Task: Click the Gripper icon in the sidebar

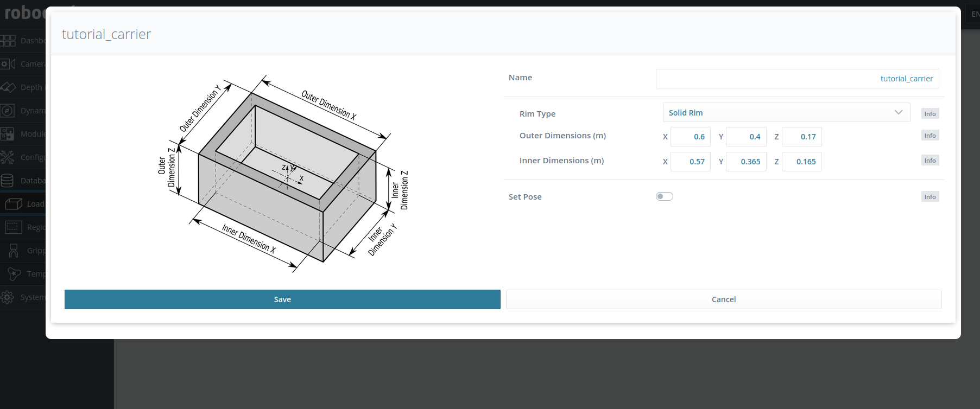Action: tap(14, 251)
